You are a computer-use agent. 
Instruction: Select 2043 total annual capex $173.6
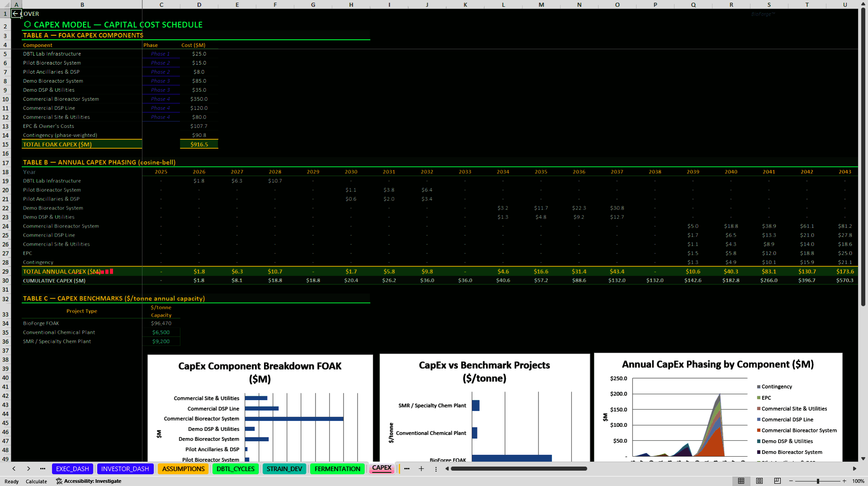pyautogui.click(x=844, y=271)
